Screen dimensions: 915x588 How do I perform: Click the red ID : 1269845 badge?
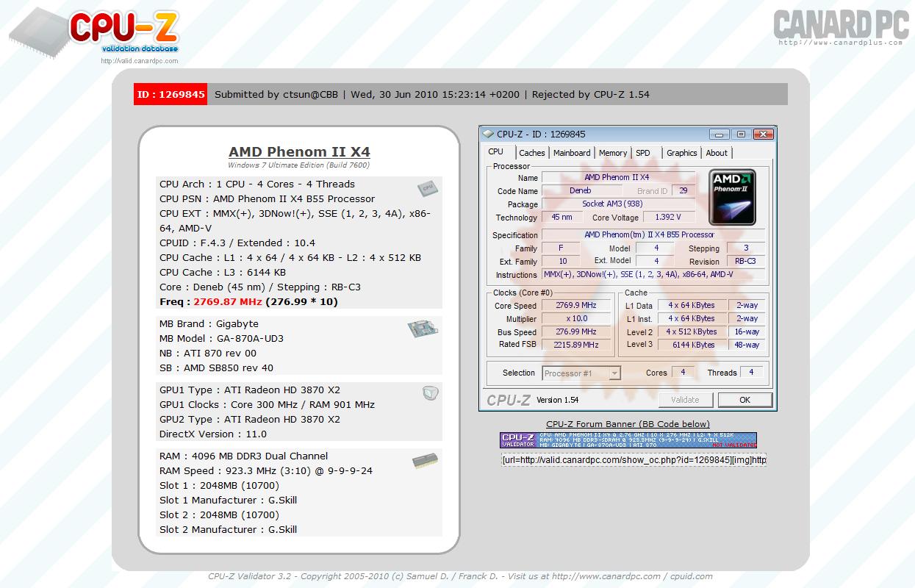click(x=171, y=94)
